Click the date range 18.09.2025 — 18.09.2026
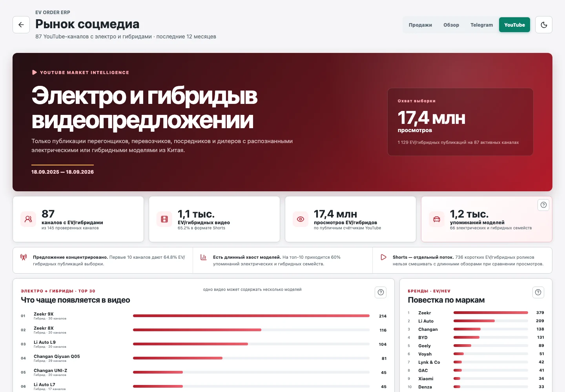 pos(63,172)
